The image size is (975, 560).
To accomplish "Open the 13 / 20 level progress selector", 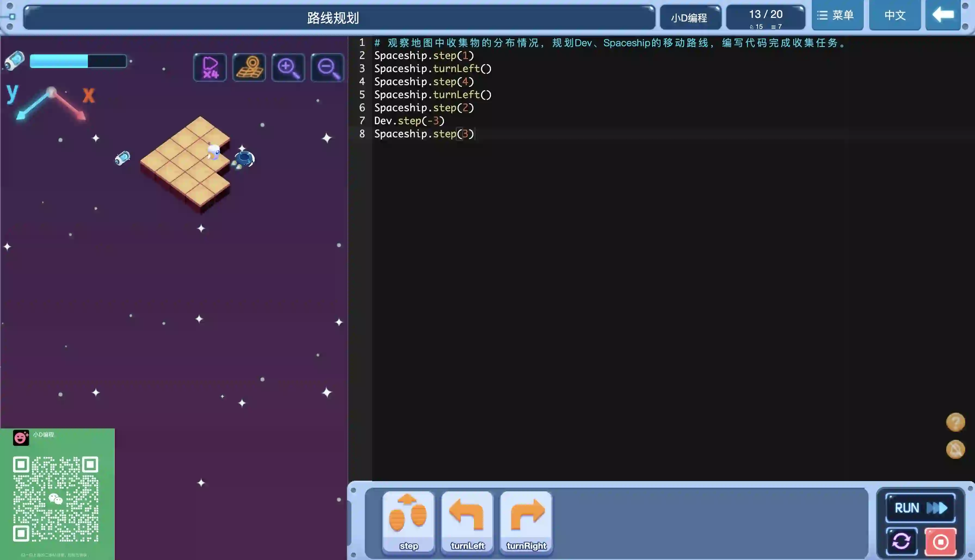I will pyautogui.click(x=765, y=17).
